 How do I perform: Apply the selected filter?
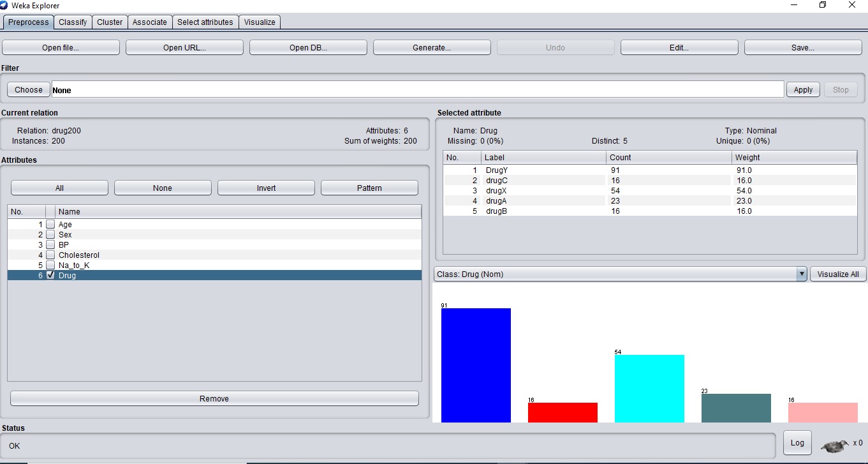[x=803, y=89]
